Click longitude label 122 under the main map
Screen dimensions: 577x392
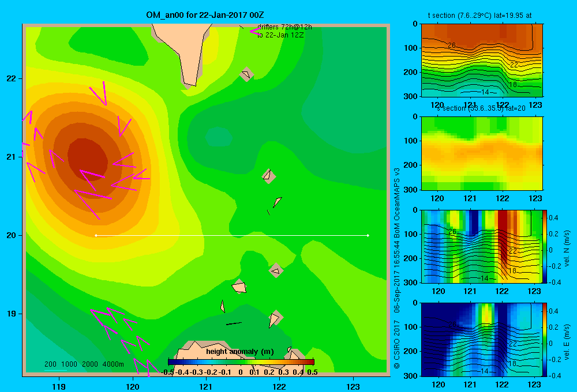[x=279, y=386]
